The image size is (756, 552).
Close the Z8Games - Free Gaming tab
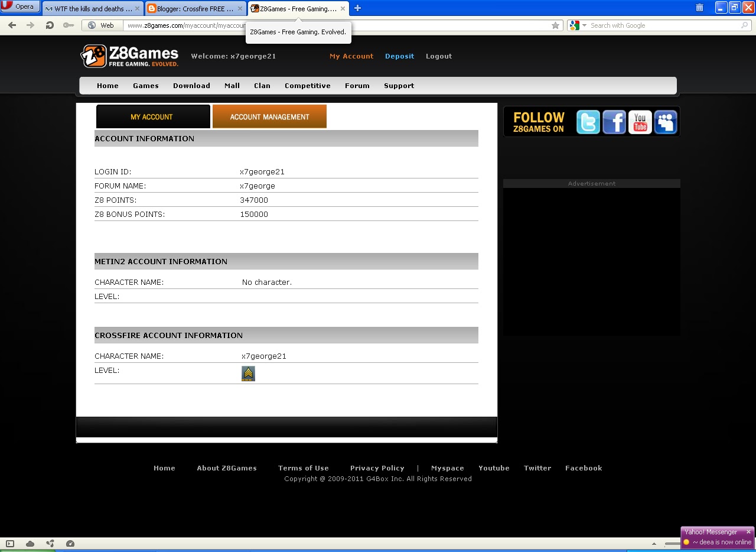343,9
